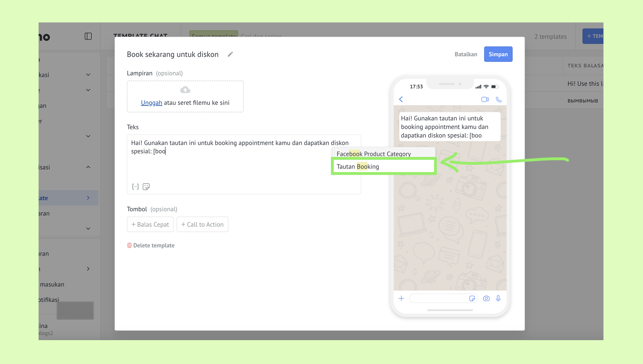This screenshot has width=643, height=364.
Task: Click the 17:53 time in the phone preview
Action: (416, 87)
